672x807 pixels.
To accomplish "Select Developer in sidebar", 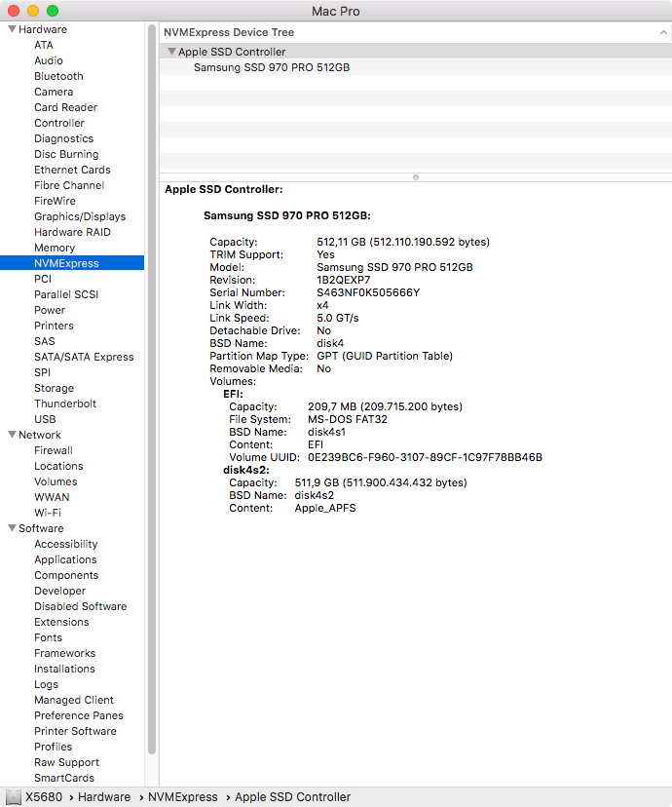I will (x=59, y=591).
